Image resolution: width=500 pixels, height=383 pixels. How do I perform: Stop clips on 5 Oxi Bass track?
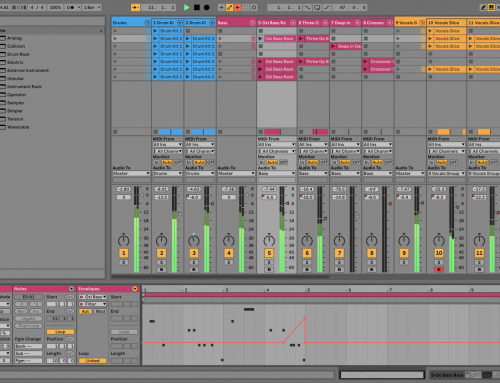pos(261,132)
